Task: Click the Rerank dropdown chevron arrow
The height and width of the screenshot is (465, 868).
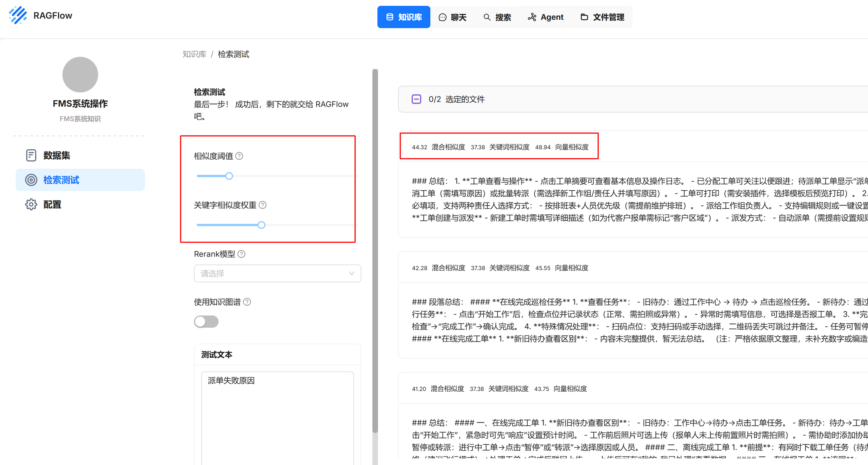Action: 351,273
